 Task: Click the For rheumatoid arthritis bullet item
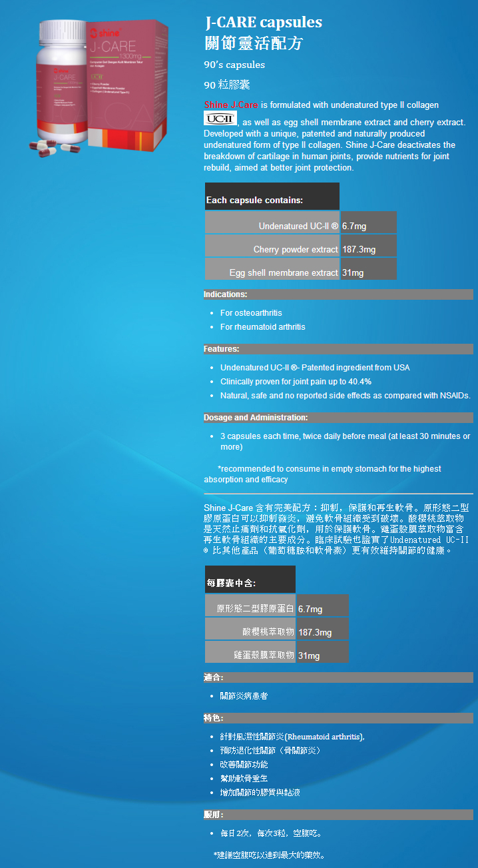(x=262, y=327)
